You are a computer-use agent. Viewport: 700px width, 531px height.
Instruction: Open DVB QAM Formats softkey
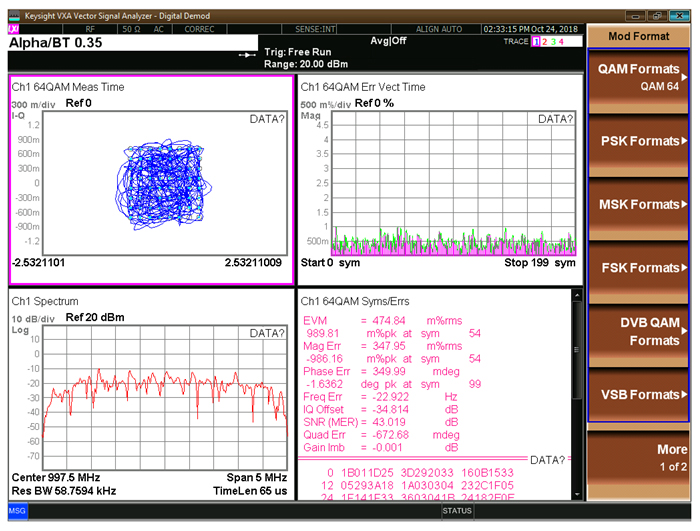point(638,330)
